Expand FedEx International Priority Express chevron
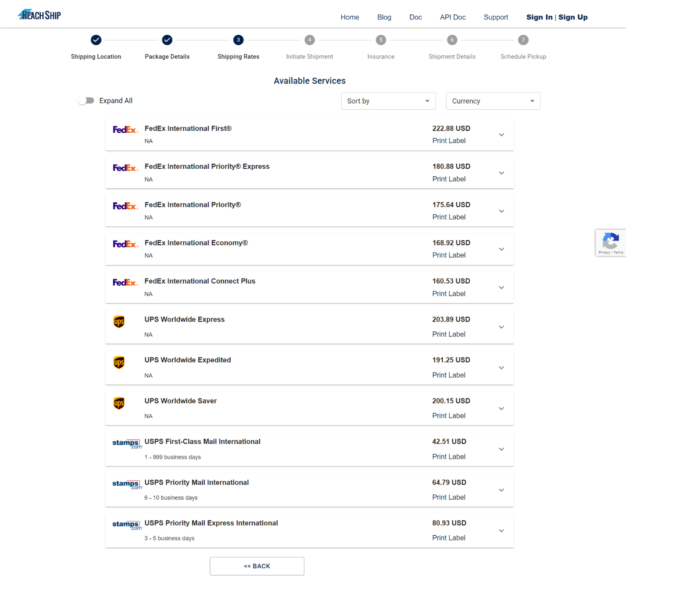The width and height of the screenshot is (700, 600). (501, 173)
